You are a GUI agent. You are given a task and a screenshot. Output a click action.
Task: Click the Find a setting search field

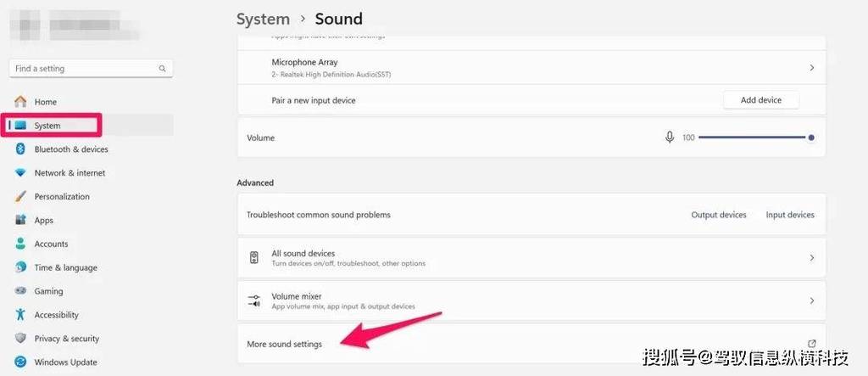click(x=91, y=69)
